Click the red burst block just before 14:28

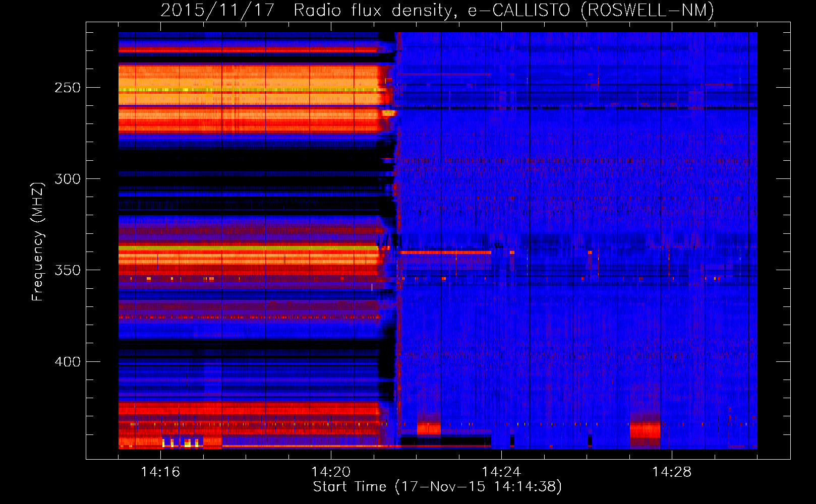645,431
